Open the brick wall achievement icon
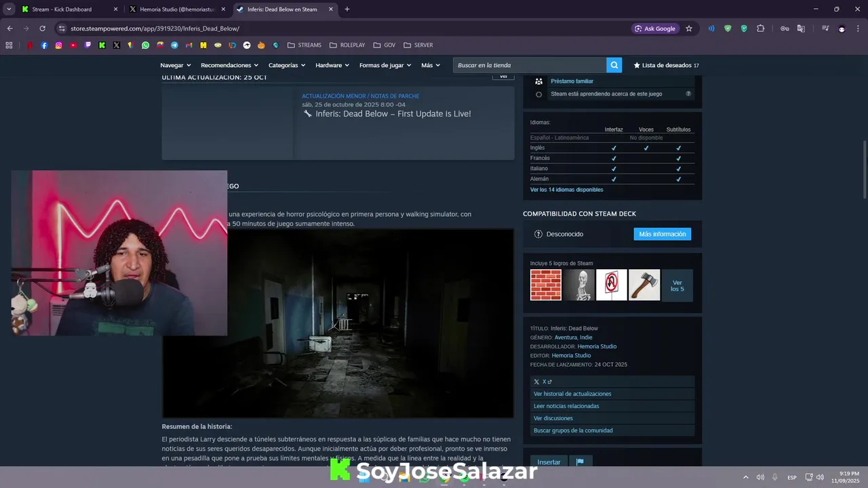The image size is (868, 488). (546, 285)
